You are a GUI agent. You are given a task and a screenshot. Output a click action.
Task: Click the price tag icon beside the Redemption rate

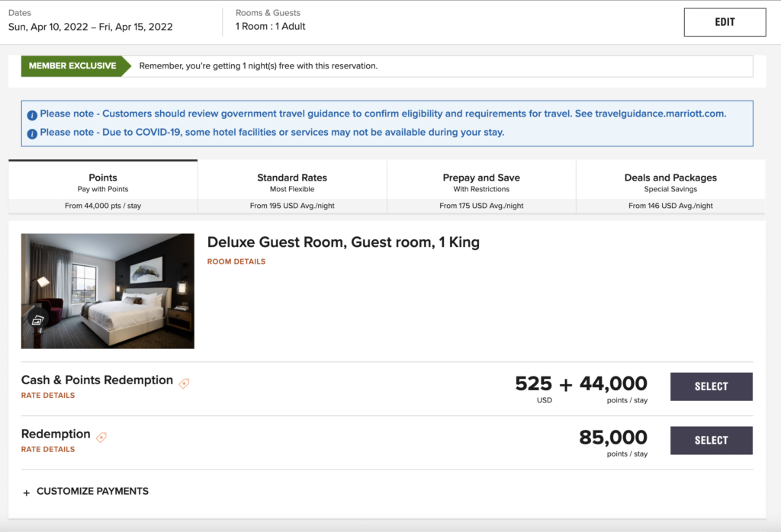coord(101,436)
